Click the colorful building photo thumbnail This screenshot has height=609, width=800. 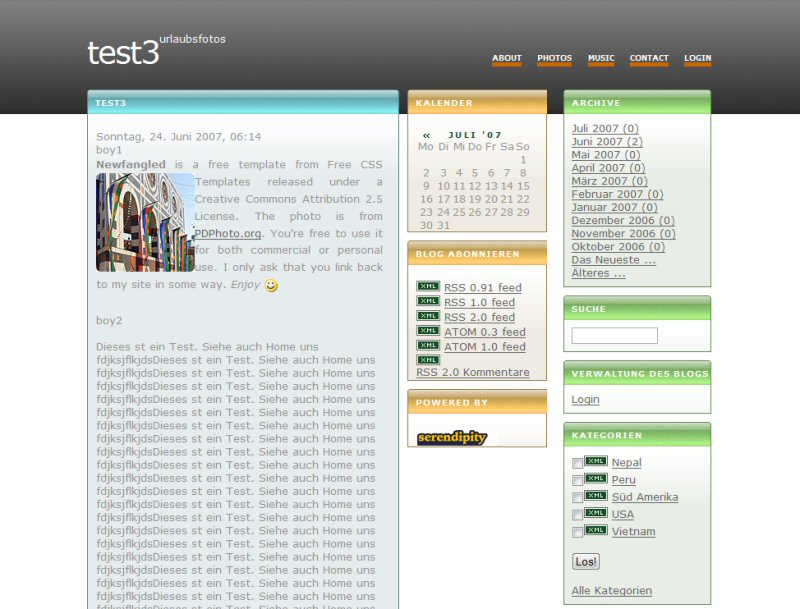pos(145,222)
